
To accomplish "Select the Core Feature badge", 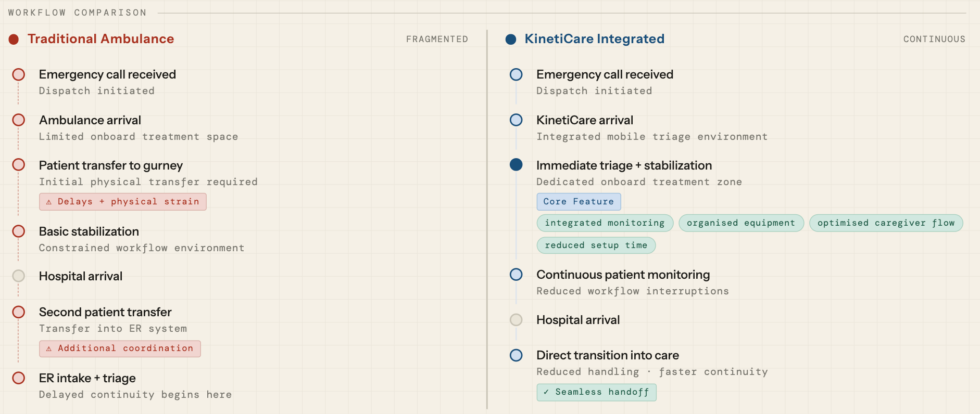I will (579, 202).
